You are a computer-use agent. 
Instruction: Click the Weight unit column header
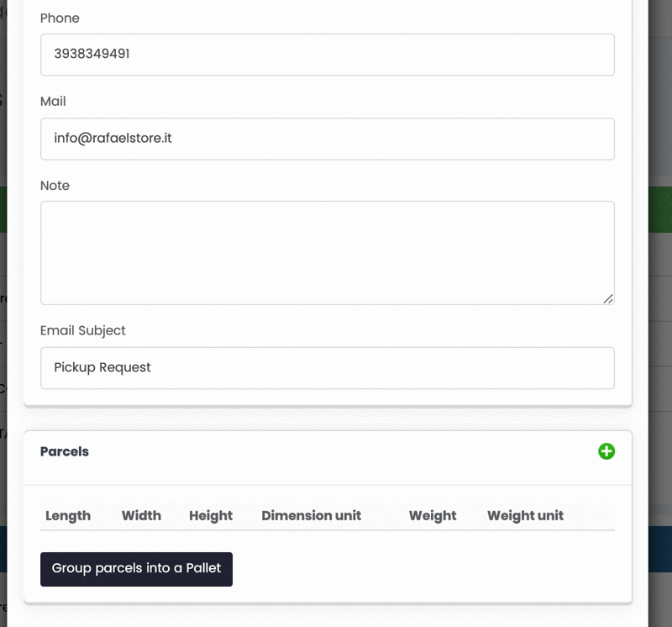(x=526, y=515)
